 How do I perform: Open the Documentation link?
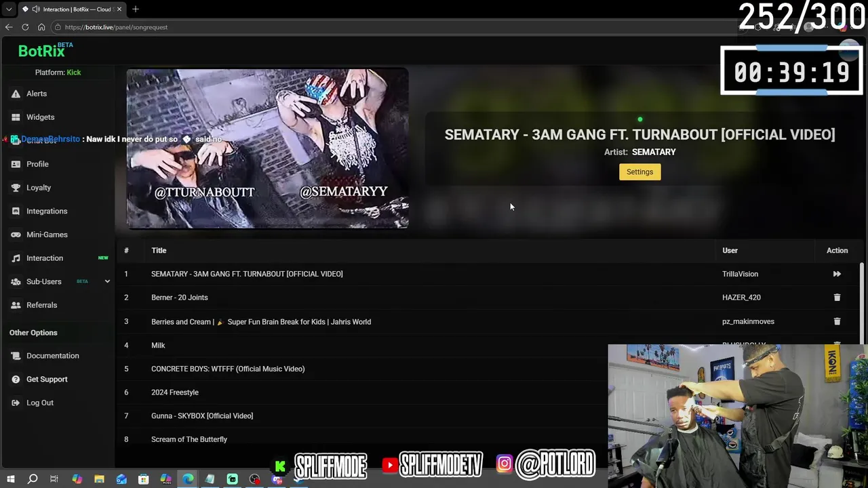click(52, 356)
